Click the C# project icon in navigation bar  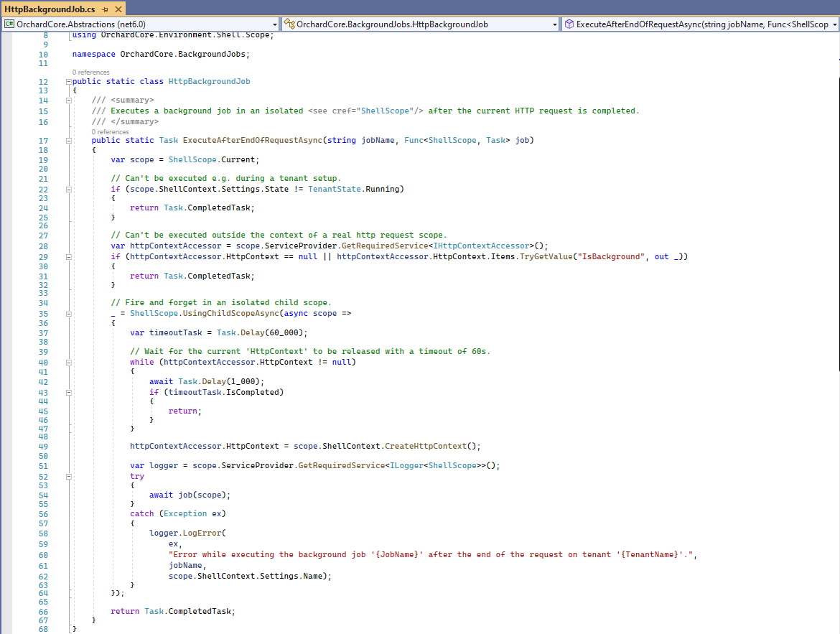[9, 24]
